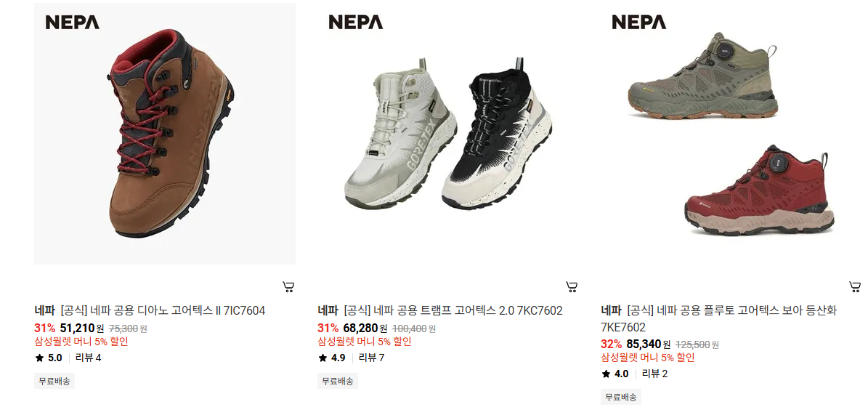Click the 무료배송 badge under the 디아노 boot

coord(54,381)
